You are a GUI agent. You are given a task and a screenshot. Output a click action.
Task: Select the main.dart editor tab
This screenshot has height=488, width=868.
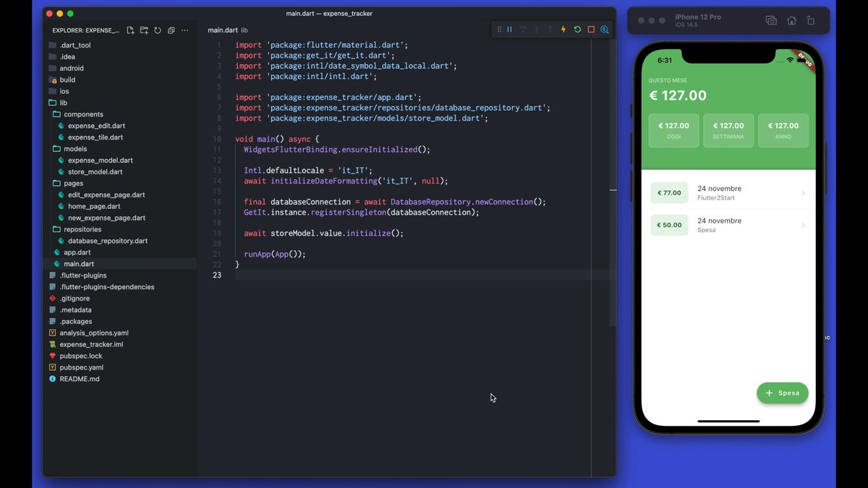point(223,30)
